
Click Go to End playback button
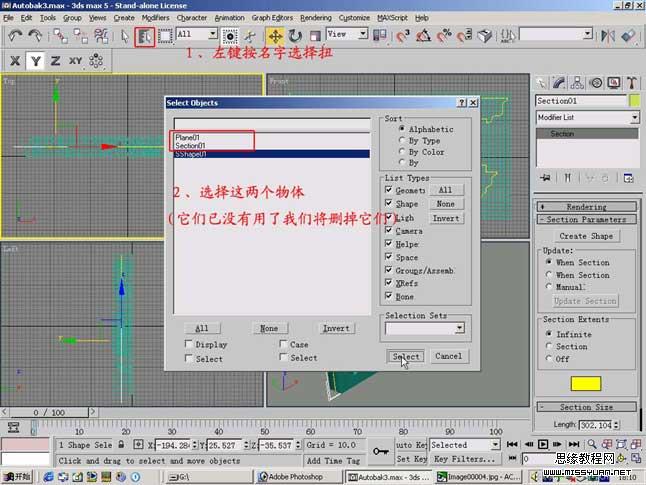574,444
